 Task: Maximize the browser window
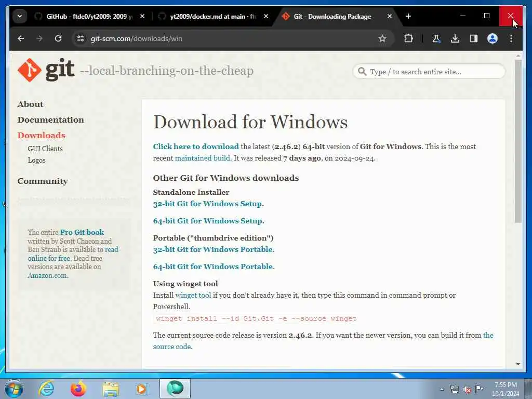pyautogui.click(x=486, y=16)
